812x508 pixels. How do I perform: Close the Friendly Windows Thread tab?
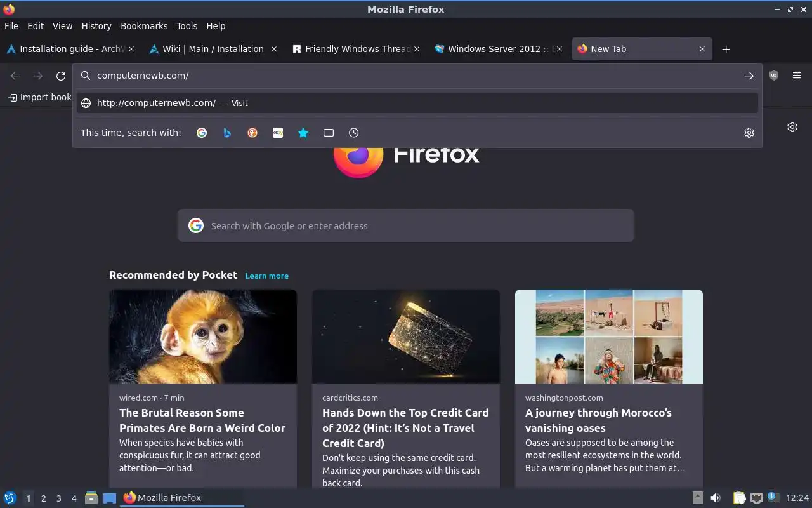click(417, 49)
